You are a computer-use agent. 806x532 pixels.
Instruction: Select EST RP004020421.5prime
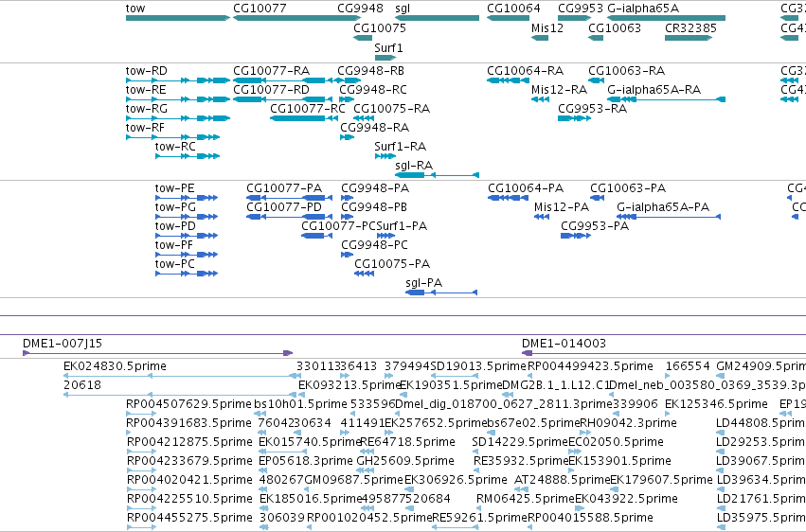point(189,480)
